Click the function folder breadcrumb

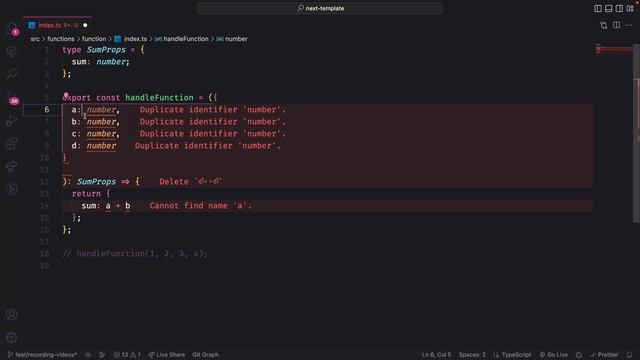tap(94, 39)
